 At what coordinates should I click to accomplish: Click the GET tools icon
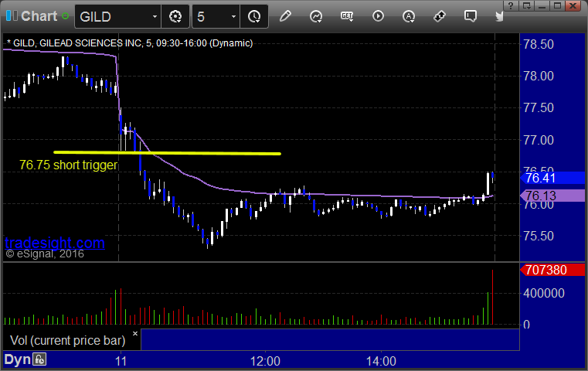347,16
